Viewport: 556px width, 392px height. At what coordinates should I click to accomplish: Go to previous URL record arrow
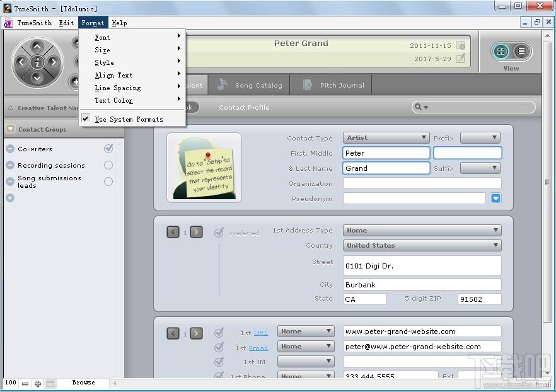coord(173,333)
